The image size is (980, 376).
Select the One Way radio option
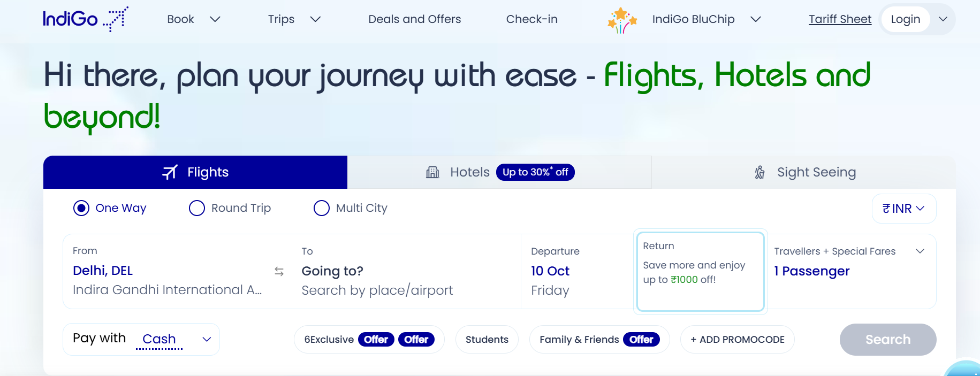tap(81, 208)
